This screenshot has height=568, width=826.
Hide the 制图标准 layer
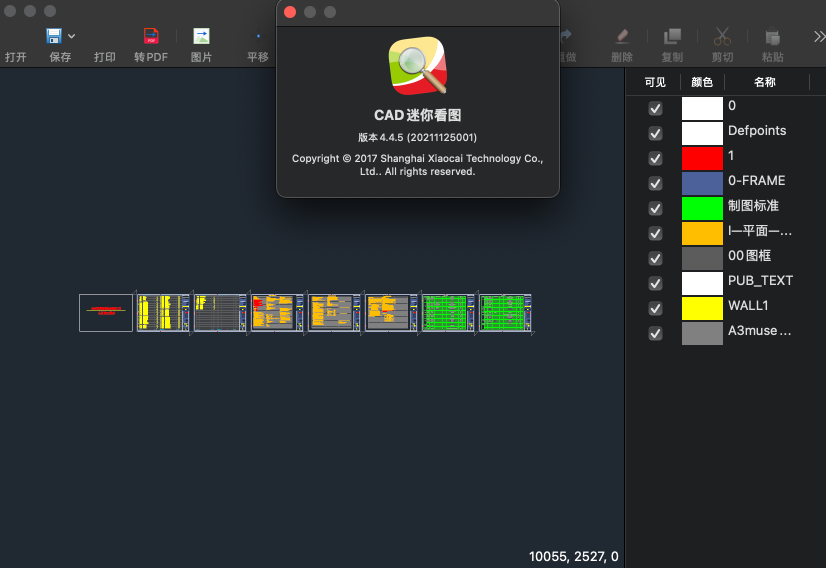(x=655, y=209)
